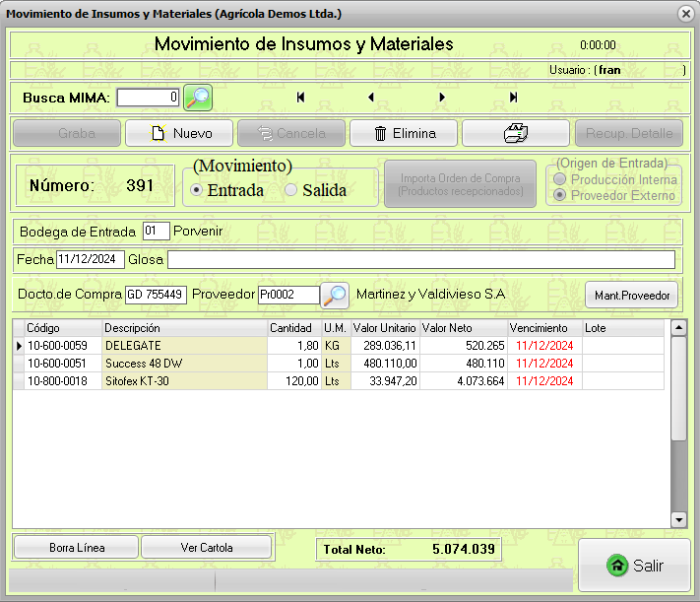Select Proveedor Externo radio option
The width and height of the screenshot is (700, 602).
point(559,195)
